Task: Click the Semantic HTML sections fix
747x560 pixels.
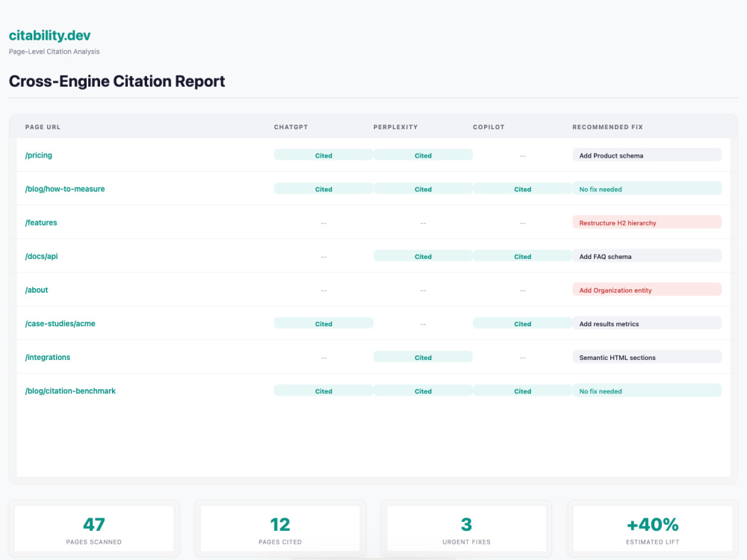Action: click(x=647, y=357)
